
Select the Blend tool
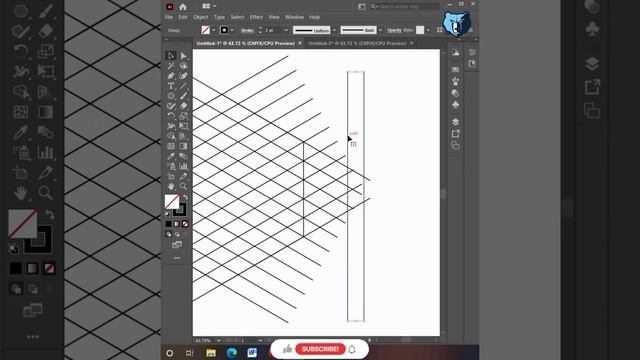click(183, 156)
